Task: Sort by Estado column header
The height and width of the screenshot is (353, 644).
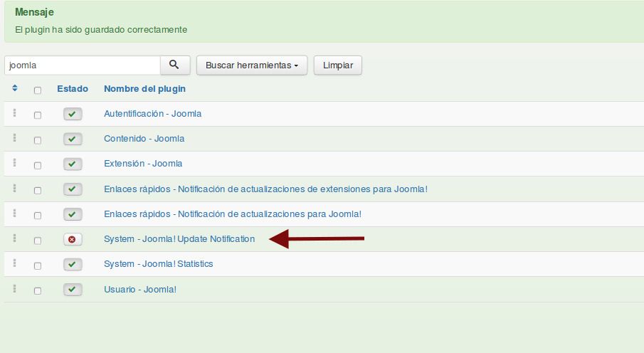Action: (73, 89)
